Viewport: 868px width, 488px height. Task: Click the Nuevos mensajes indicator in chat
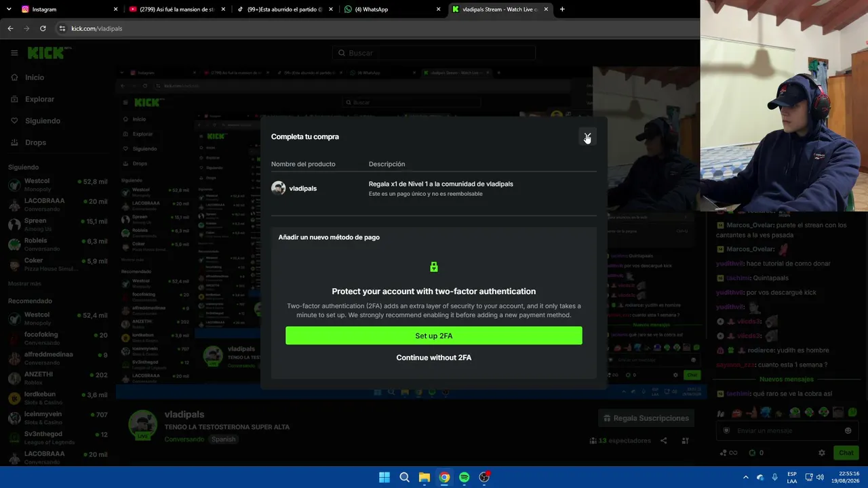787,380
